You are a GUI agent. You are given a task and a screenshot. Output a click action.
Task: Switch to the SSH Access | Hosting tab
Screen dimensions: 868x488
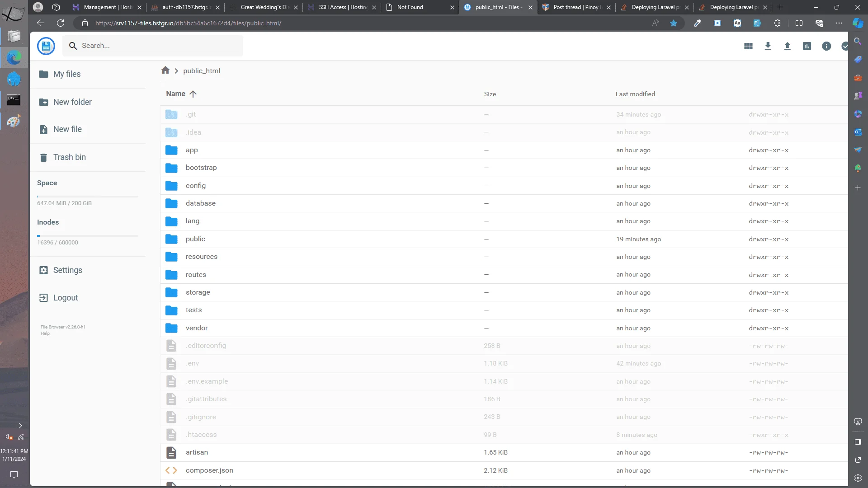342,7
